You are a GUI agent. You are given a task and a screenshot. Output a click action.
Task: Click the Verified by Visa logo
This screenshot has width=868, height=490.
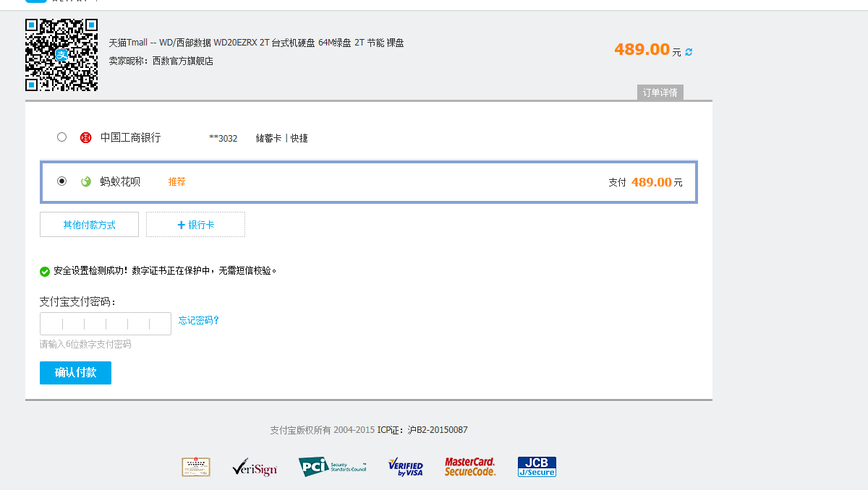click(405, 467)
